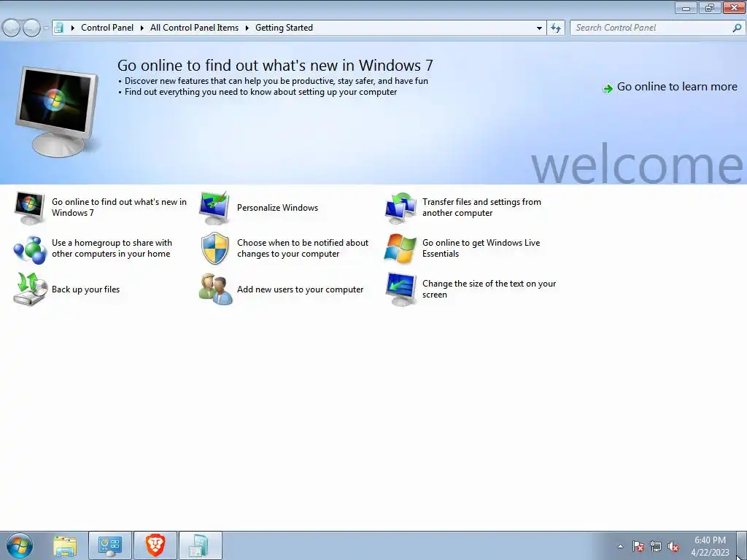Close the Getting Started window

click(734, 8)
